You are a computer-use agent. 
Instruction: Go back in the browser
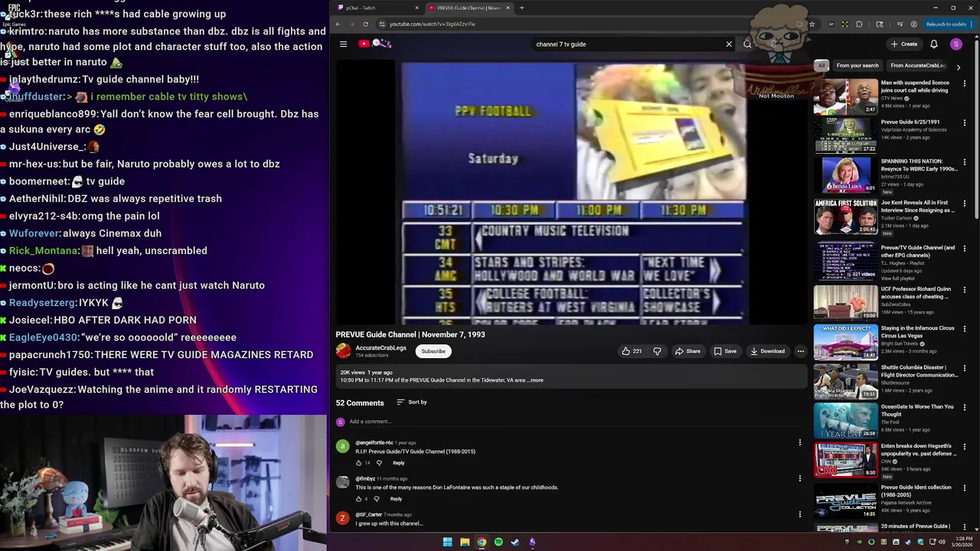pyautogui.click(x=338, y=24)
